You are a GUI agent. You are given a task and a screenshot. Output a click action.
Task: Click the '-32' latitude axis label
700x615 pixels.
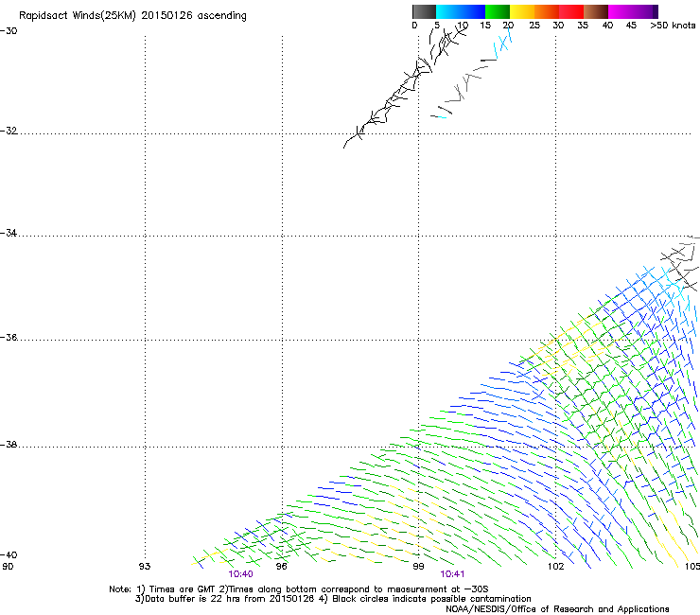(9, 131)
